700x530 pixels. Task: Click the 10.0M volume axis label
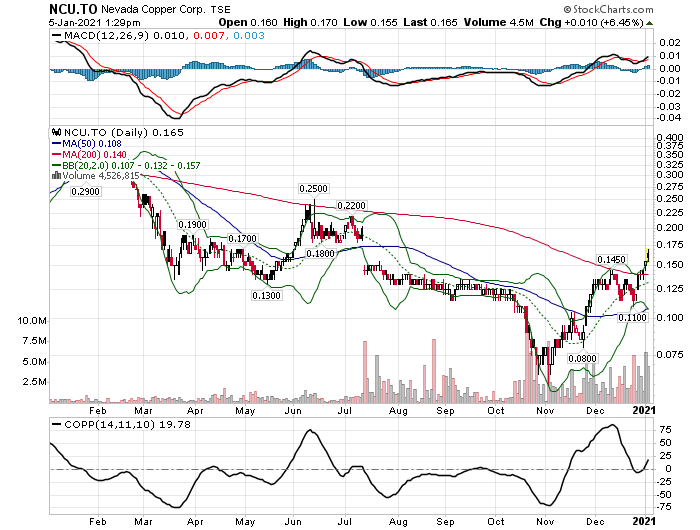click(x=31, y=321)
